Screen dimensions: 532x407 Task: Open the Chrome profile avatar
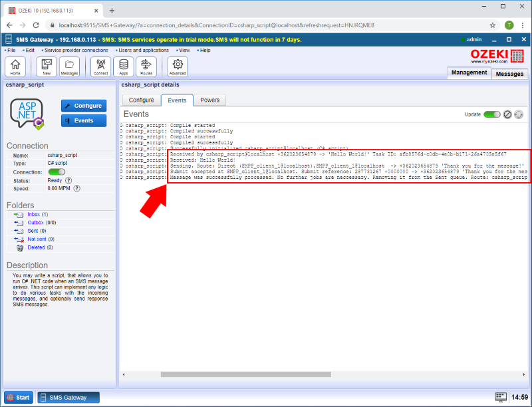(509, 25)
